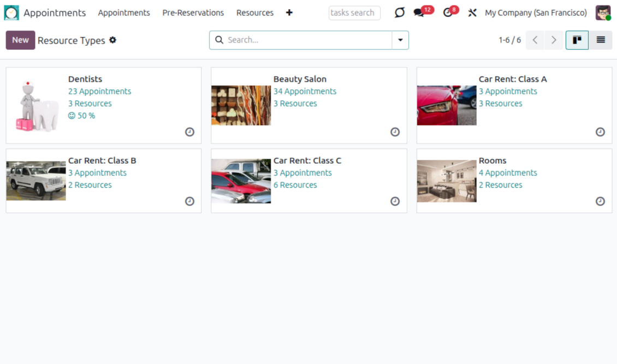Open the user avatar menu

pyautogui.click(x=603, y=13)
